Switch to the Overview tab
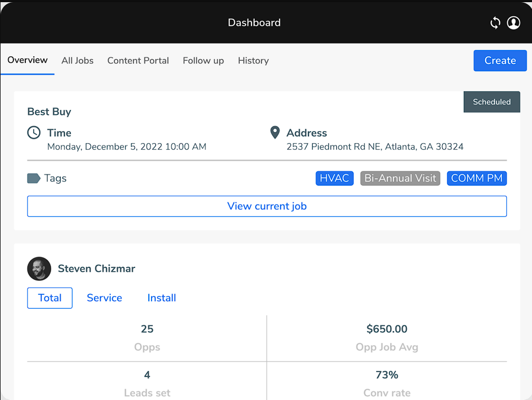 tap(27, 60)
